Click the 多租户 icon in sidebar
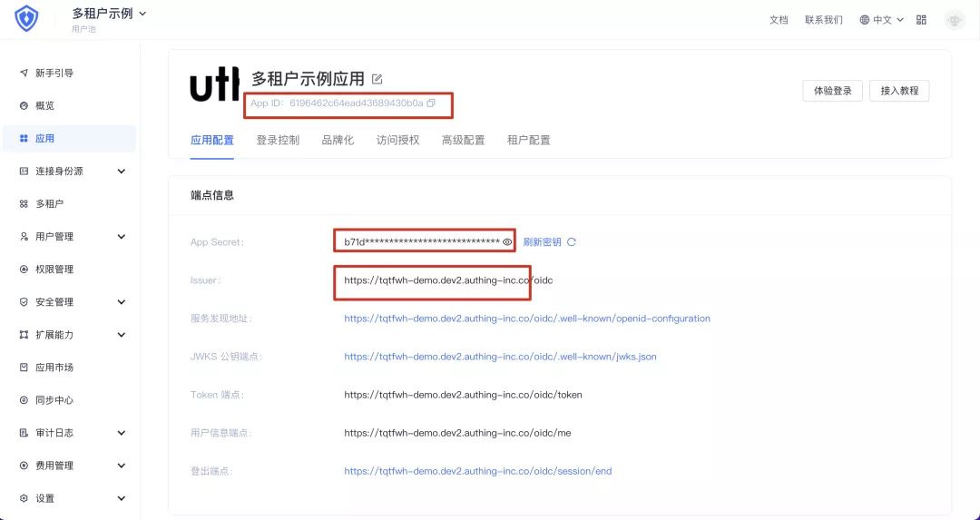Screen dimensions: 980x520 tap(24, 204)
